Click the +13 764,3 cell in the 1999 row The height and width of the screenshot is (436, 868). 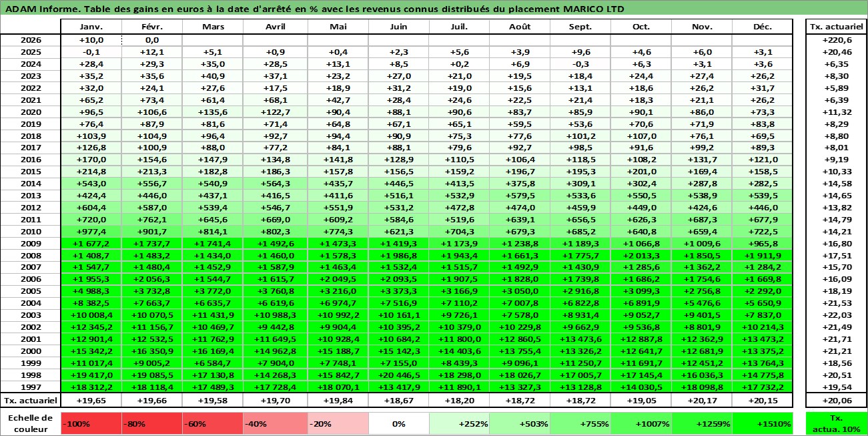pos(763,364)
